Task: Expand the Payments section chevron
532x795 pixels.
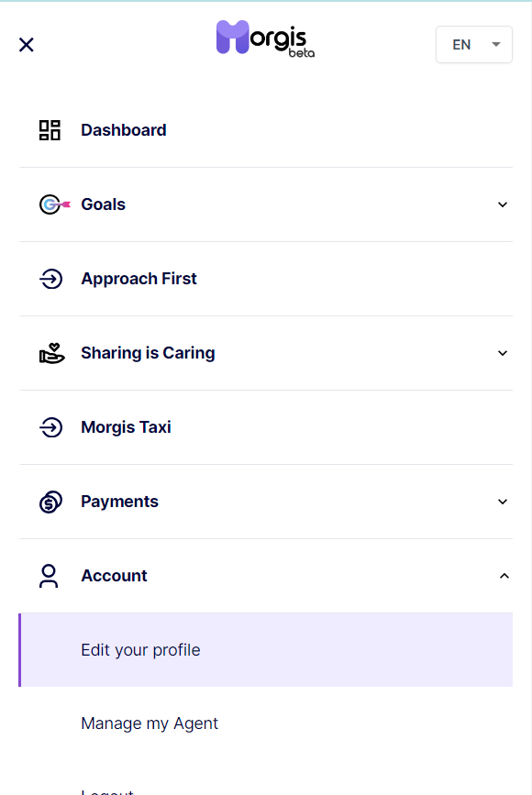Action: (x=503, y=502)
